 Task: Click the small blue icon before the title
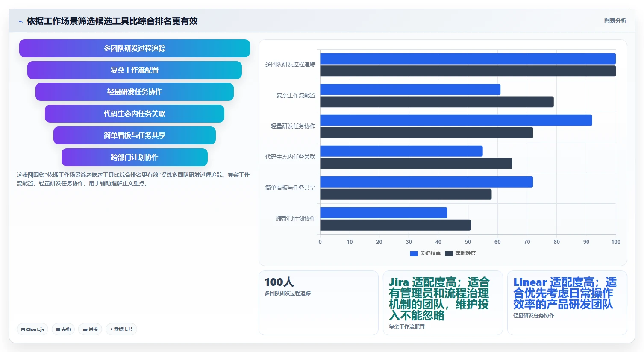tap(20, 21)
